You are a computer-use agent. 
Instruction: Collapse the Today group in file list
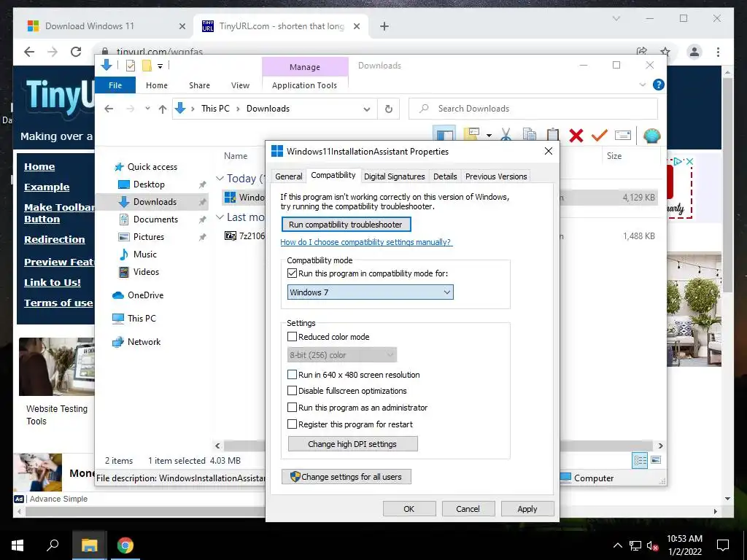coord(220,179)
